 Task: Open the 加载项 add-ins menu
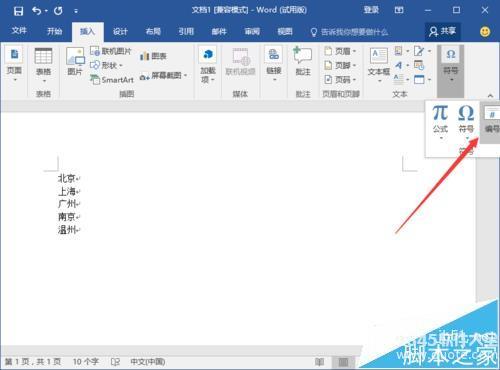click(208, 65)
